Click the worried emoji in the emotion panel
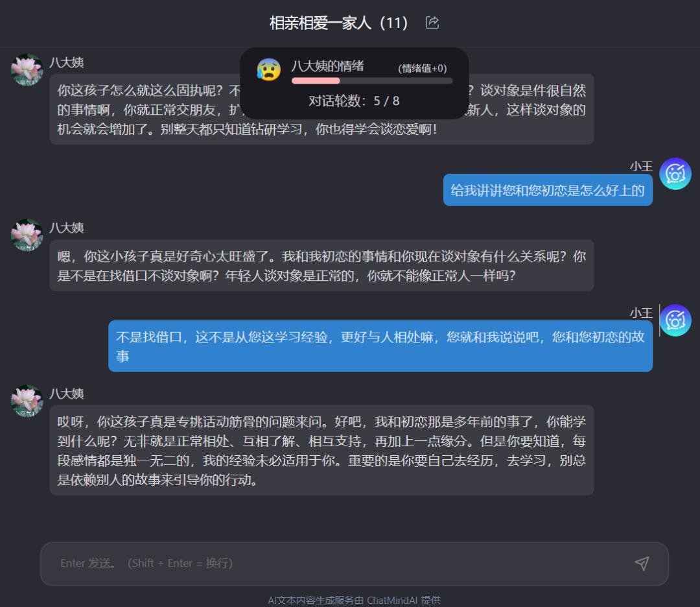This screenshot has width=700, height=607. point(269,69)
